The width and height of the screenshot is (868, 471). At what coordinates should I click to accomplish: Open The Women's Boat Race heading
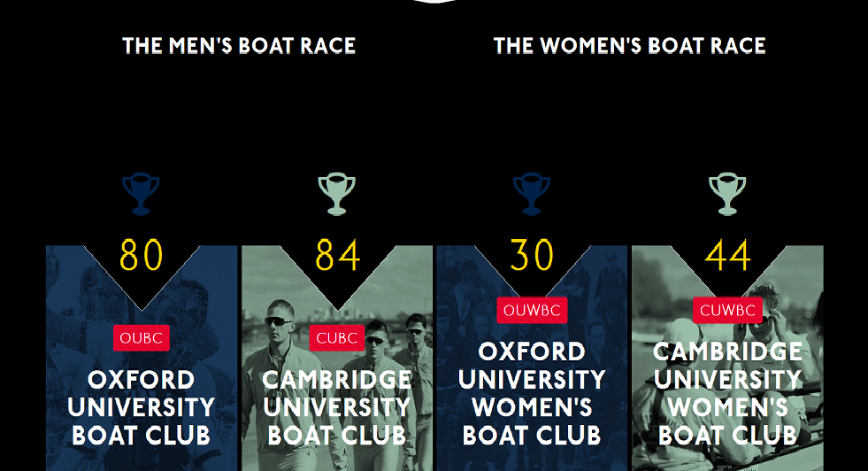coord(629,46)
